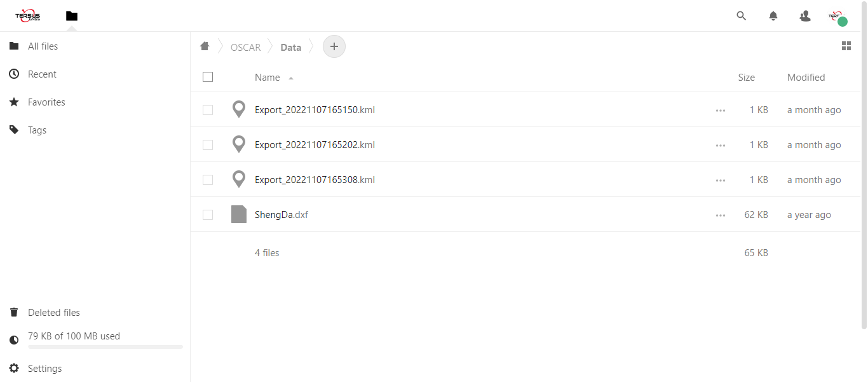Image resolution: width=868 pixels, height=382 pixels.
Task: Open actions menu for ShengDa.dxf
Action: click(x=720, y=215)
